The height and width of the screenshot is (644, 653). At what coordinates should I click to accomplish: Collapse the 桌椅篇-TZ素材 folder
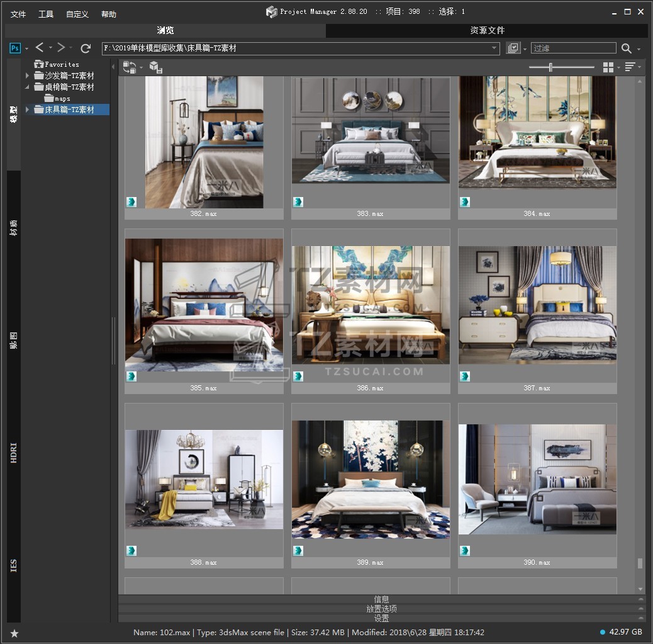coord(27,87)
